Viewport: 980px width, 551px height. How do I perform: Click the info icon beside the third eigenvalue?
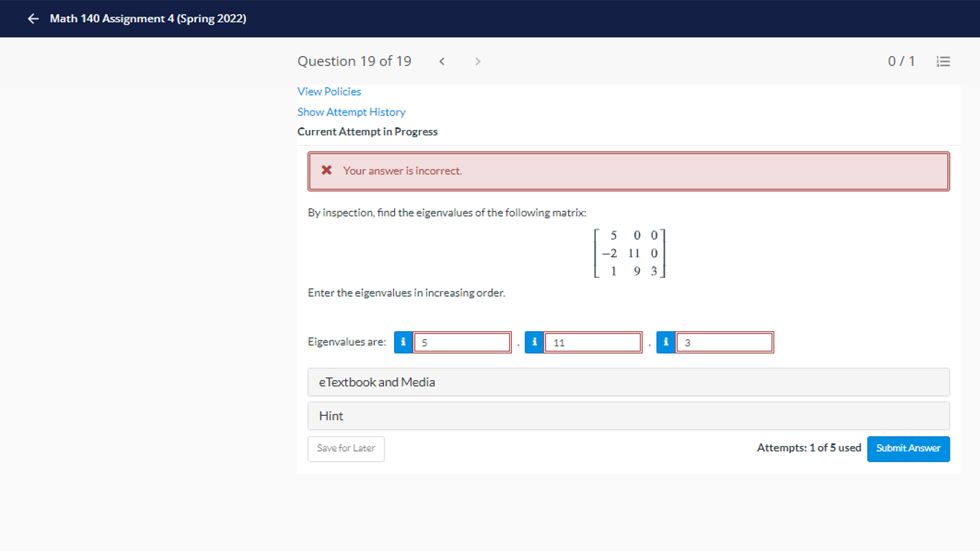666,342
